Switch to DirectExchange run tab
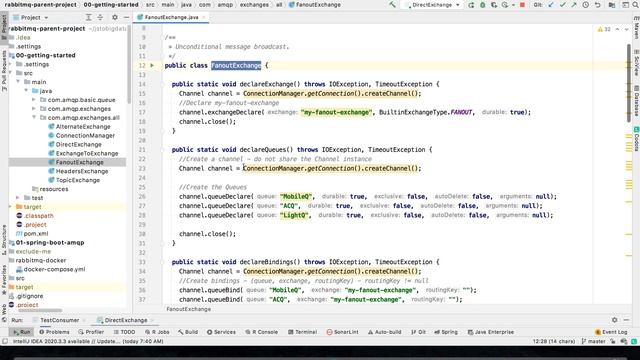 click(125, 320)
